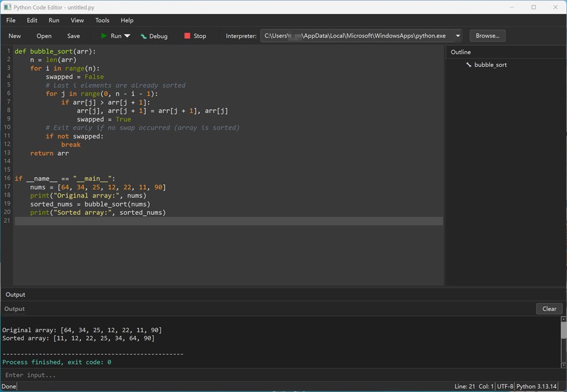Select bubble_sort in the Outline panel
This screenshot has width=567, height=392.
(x=491, y=64)
